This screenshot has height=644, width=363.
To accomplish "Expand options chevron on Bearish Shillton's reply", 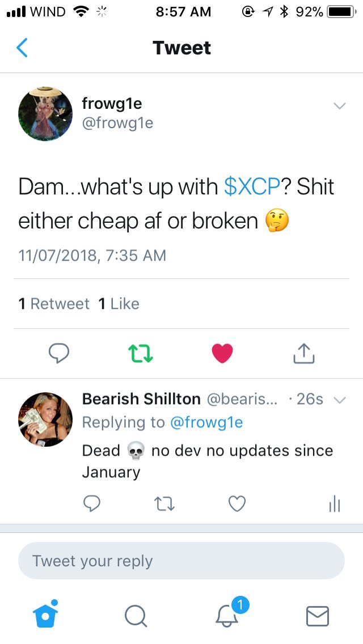I will (340, 400).
